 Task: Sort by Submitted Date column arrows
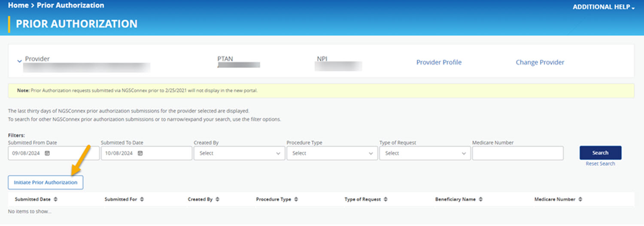55,199
